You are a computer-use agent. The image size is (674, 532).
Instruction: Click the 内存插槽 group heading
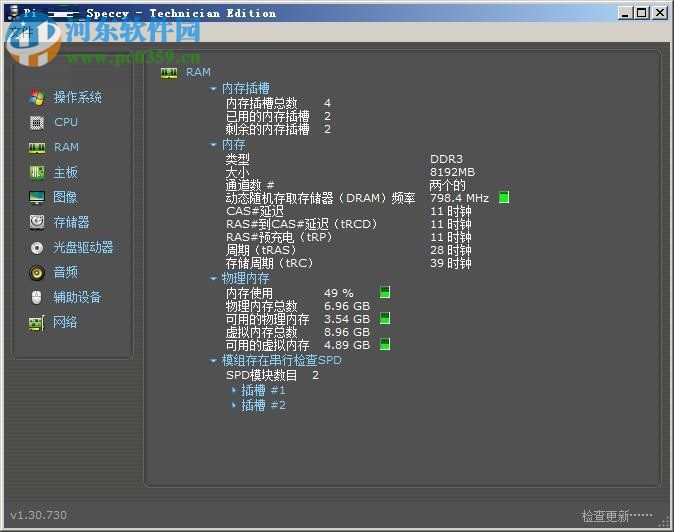(245, 89)
